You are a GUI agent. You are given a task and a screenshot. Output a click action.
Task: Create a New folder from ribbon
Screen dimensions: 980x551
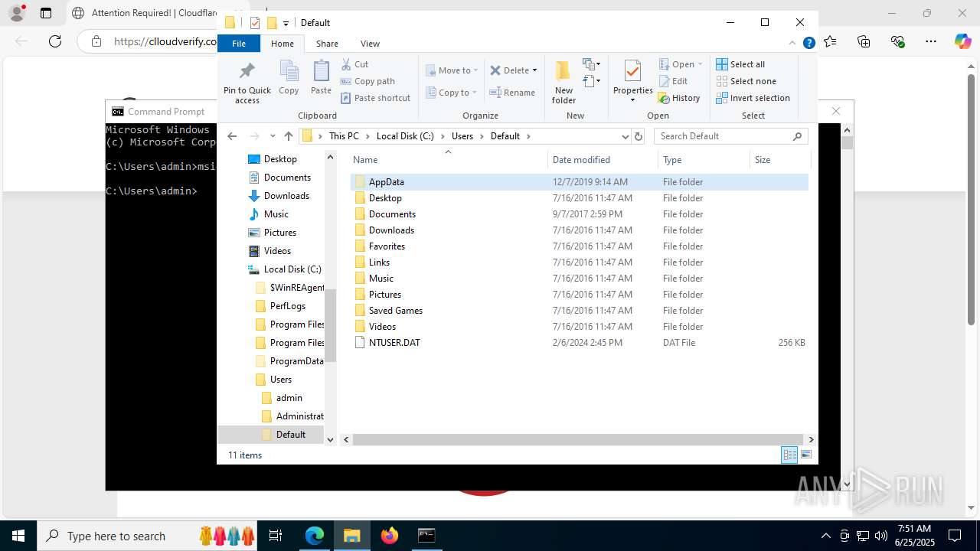click(563, 83)
